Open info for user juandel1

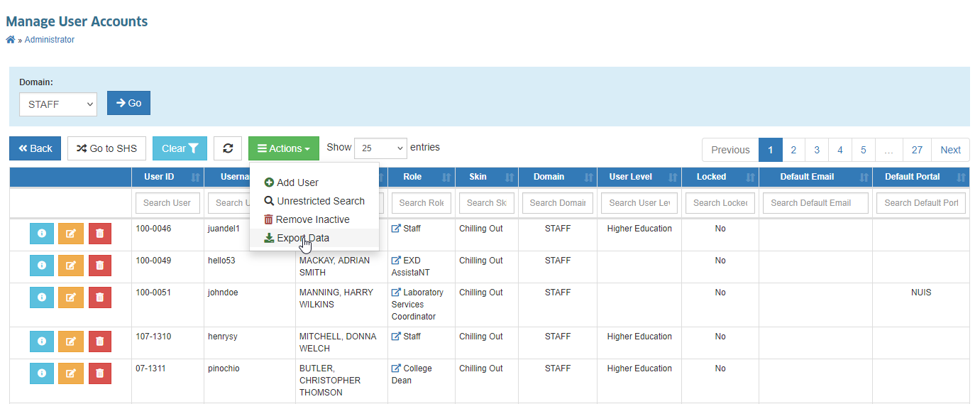42,233
